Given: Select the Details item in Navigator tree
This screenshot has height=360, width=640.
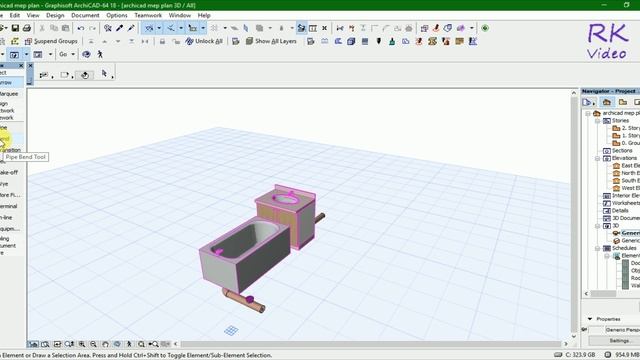Looking at the screenshot, I should [x=620, y=211].
